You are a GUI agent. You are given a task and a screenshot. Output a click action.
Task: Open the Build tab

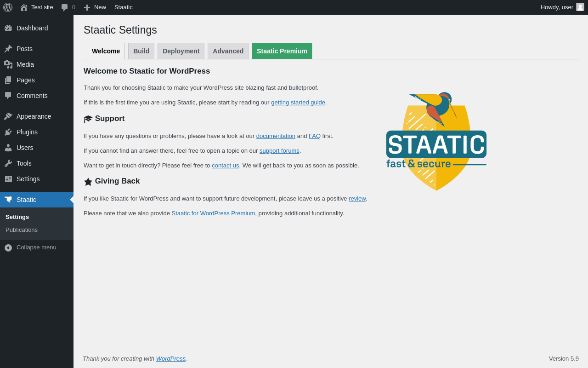[x=141, y=51]
